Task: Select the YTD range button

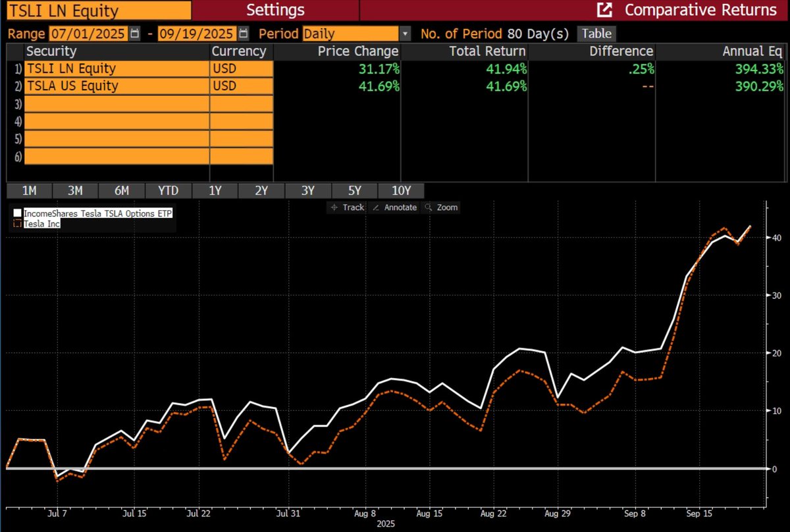Action: click(x=169, y=190)
